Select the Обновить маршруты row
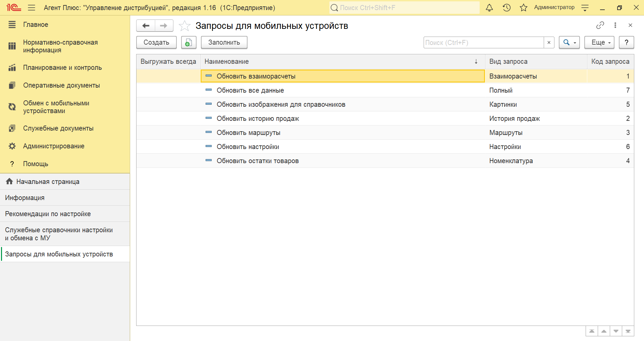 [248, 133]
